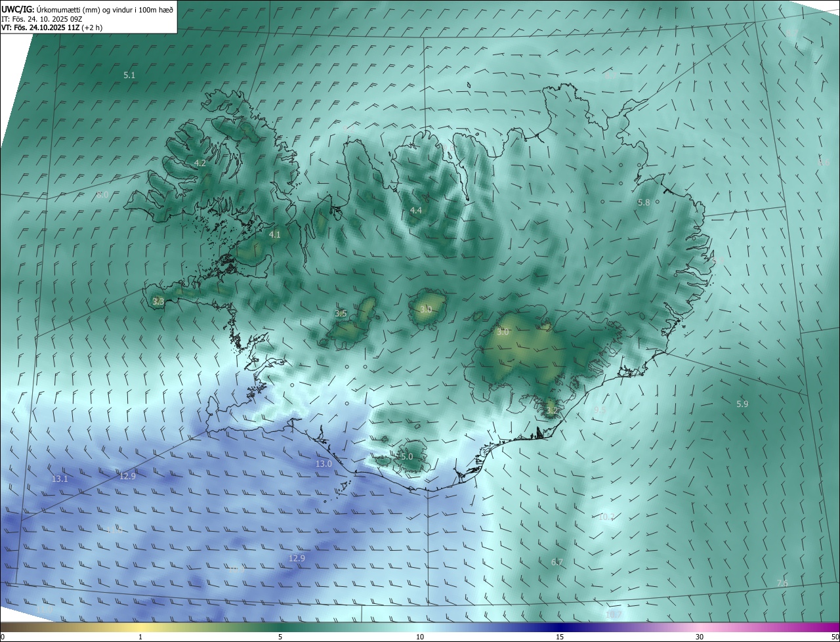
Task: Click the 3.5 value label
Action: tap(341, 314)
